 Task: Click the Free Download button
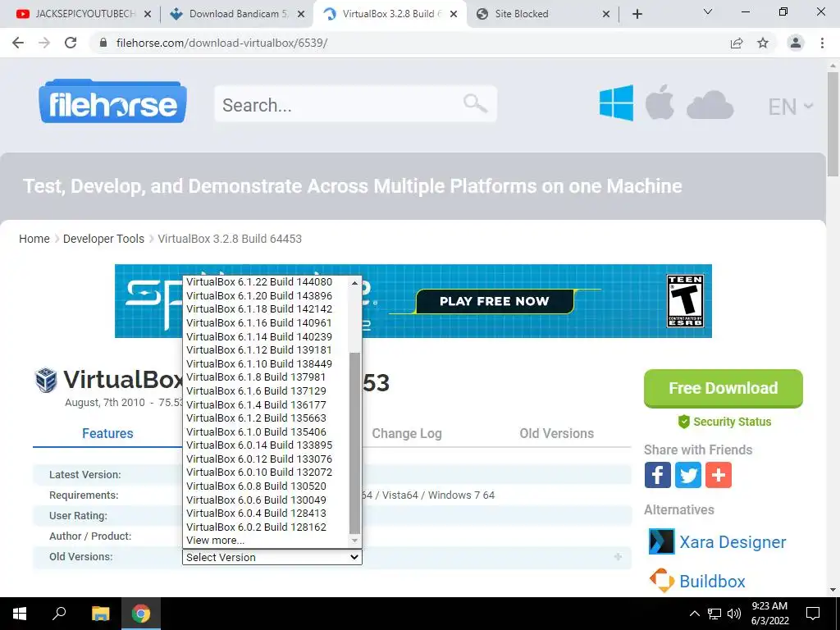click(x=724, y=388)
